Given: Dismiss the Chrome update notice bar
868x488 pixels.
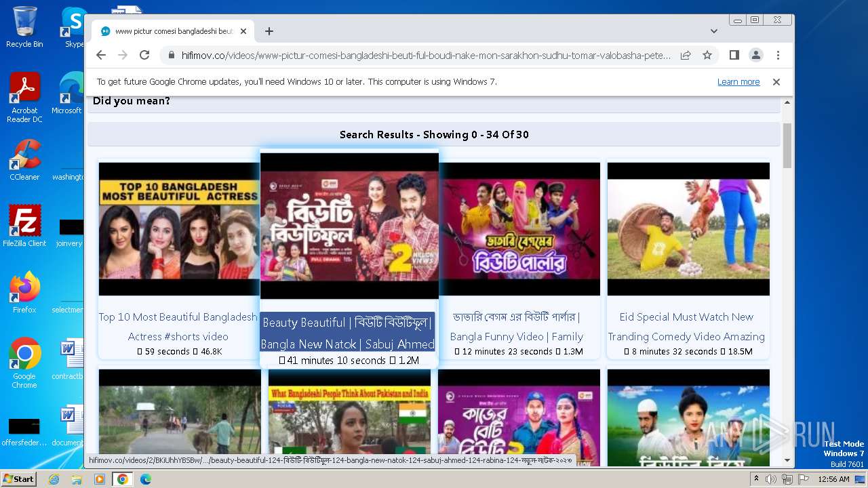Looking at the screenshot, I should tap(776, 82).
